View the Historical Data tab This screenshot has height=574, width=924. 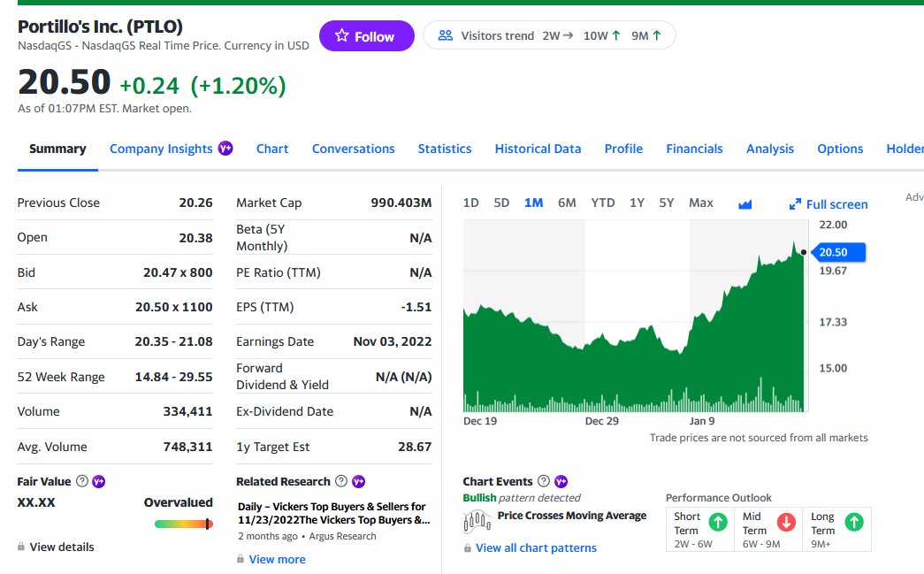538,149
